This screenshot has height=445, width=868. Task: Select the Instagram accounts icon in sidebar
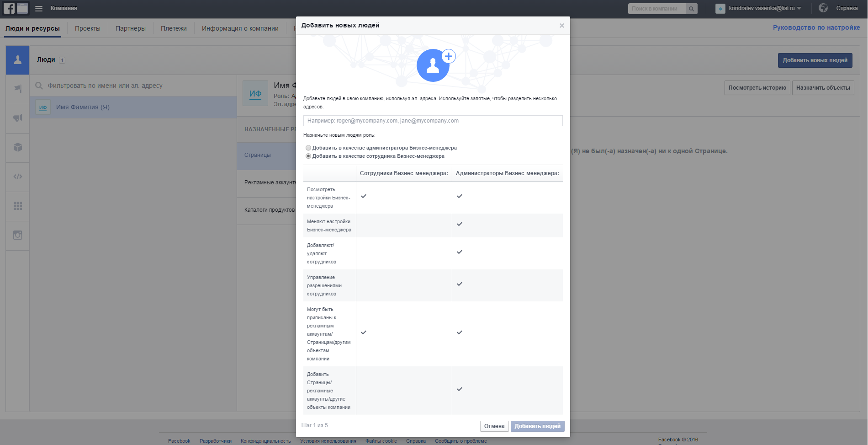tap(17, 235)
